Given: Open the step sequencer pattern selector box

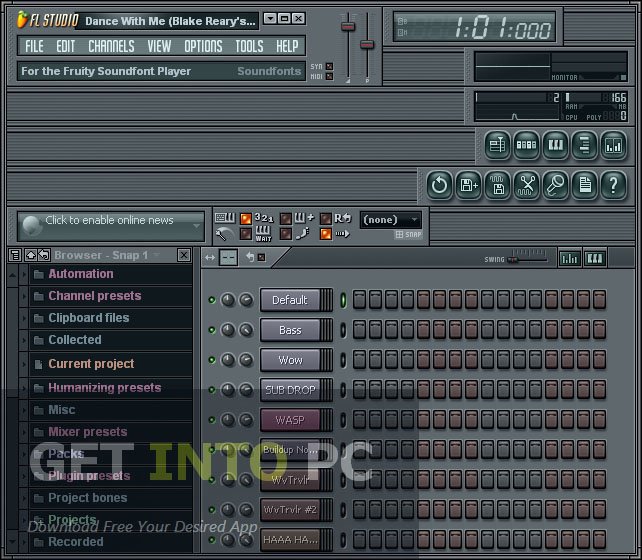Looking at the screenshot, I should tap(228, 257).
